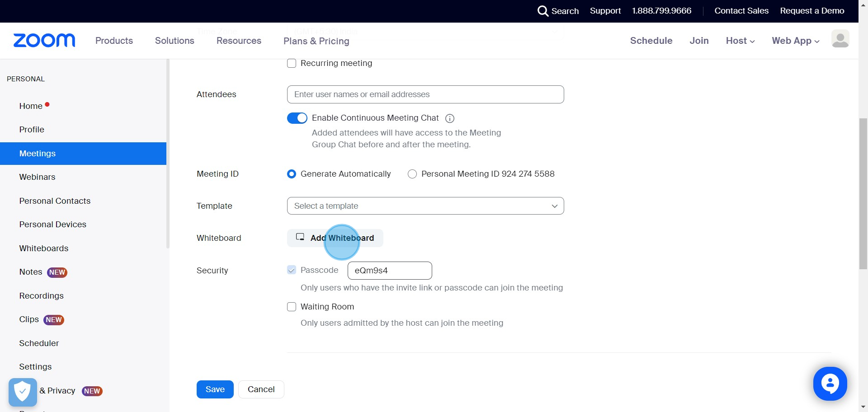868x412 pixels.
Task: Click the NEW badge next to Notes
Action: (x=57, y=272)
